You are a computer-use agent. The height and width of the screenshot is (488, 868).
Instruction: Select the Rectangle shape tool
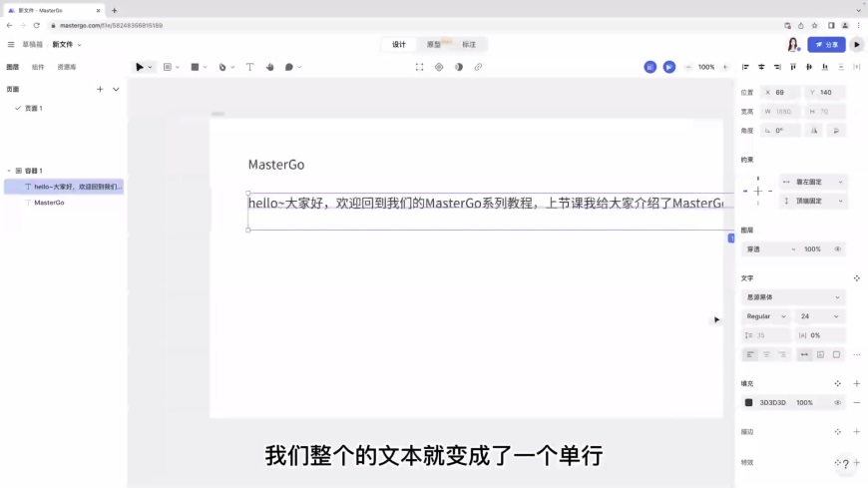195,67
